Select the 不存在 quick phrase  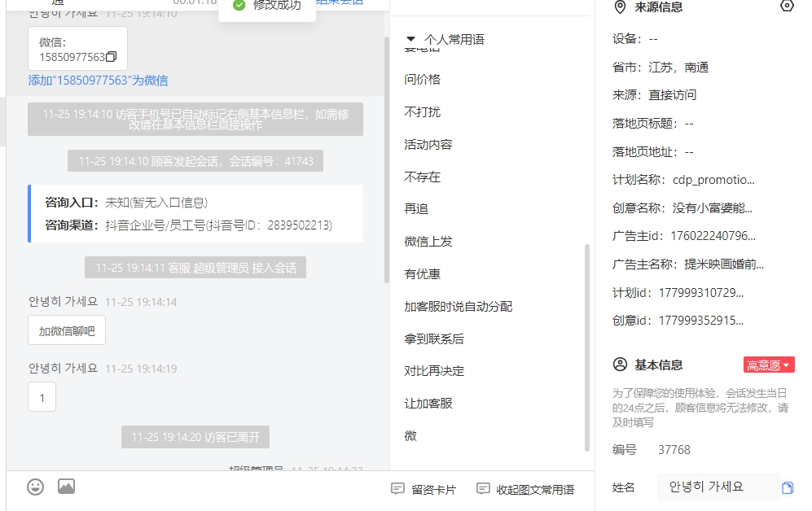point(422,177)
